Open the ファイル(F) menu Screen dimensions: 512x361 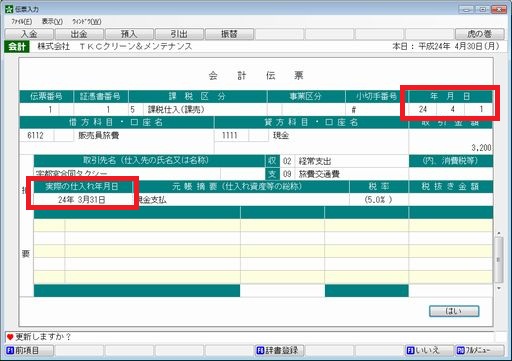pyautogui.click(x=21, y=22)
